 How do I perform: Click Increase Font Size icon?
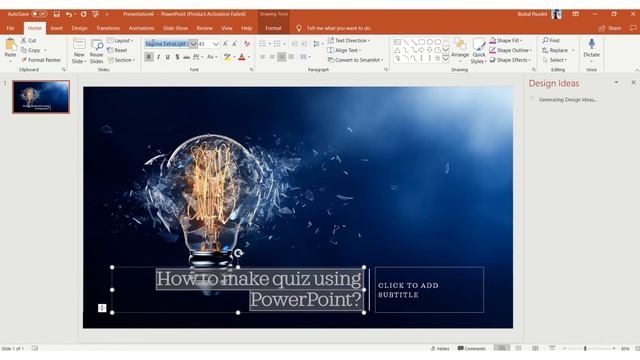click(226, 43)
